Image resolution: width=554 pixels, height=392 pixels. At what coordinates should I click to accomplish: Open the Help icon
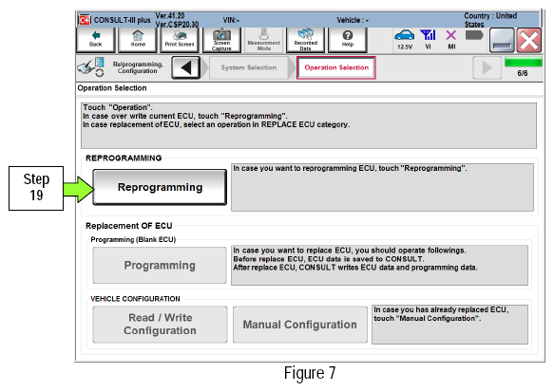348,40
